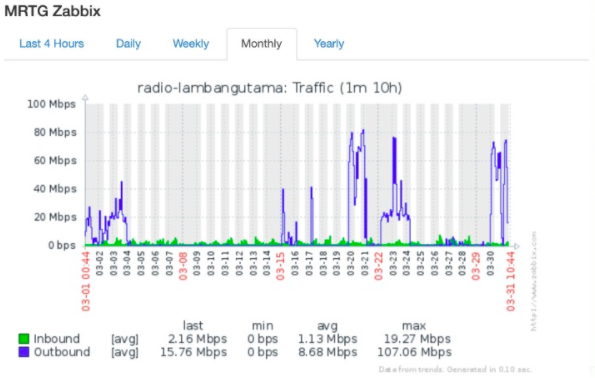Click the active Monthly tab
The width and height of the screenshot is (595, 378).
[x=262, y=44]
